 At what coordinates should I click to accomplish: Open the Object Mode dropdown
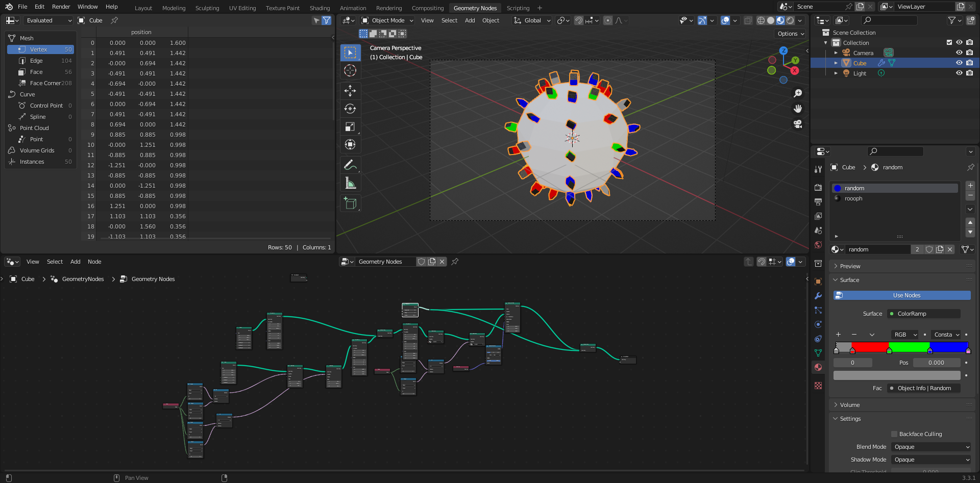tap(387, 20)
